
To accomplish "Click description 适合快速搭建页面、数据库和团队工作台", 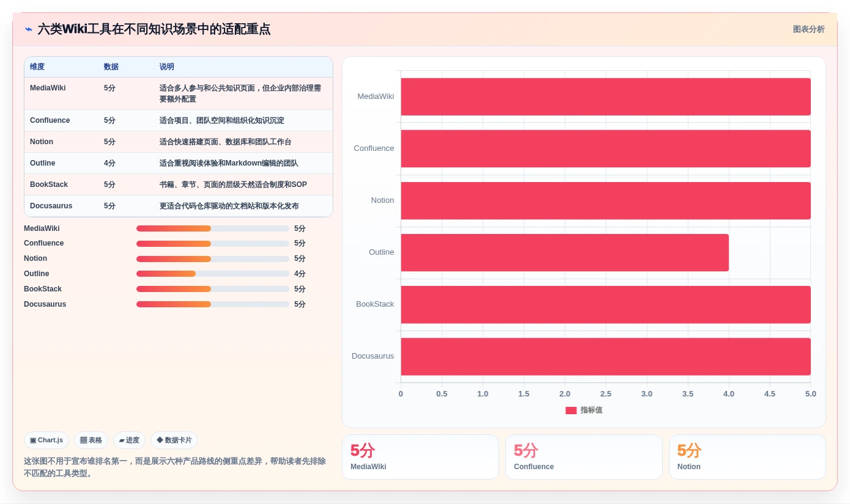I will (226, 142).
